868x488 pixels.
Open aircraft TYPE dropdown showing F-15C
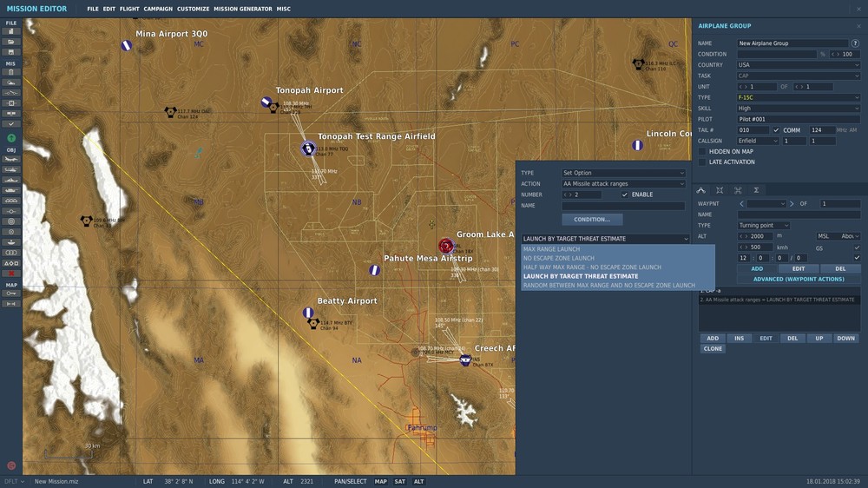(x=799, y=97)
